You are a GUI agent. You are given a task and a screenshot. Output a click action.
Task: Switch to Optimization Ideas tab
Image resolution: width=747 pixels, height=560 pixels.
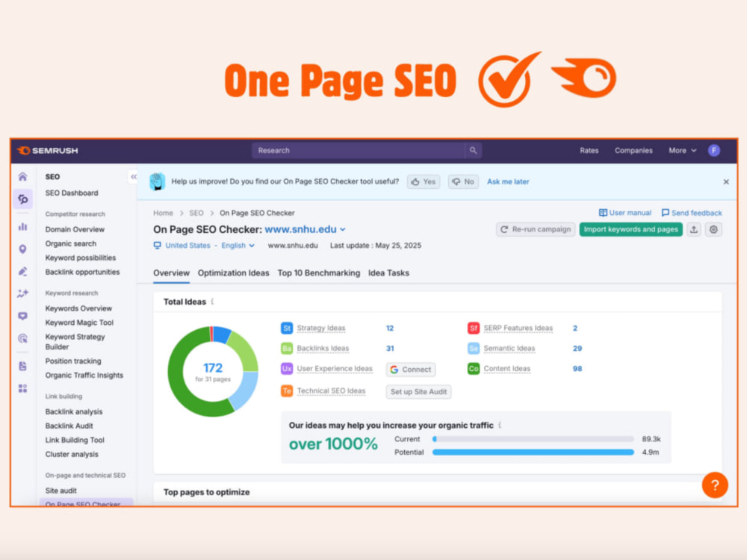tap(233, 273)
